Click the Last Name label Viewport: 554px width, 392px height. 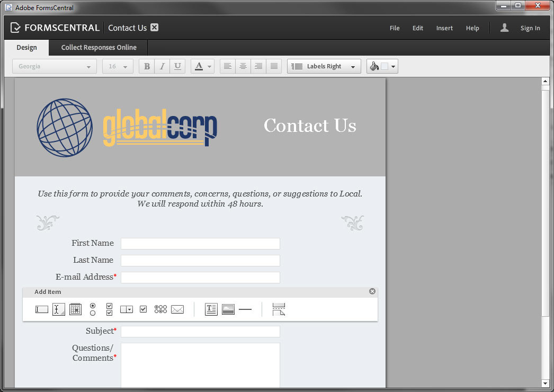[x=93, y=260]
